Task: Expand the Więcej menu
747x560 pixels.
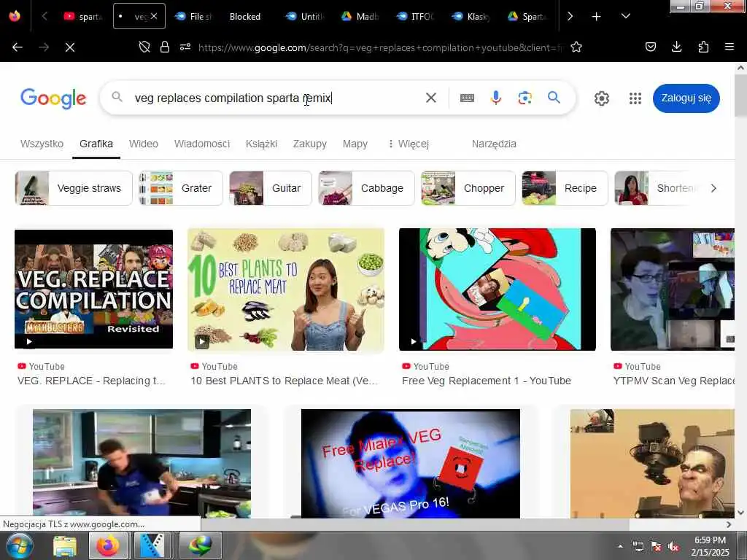Action: (x=409, y=144)
